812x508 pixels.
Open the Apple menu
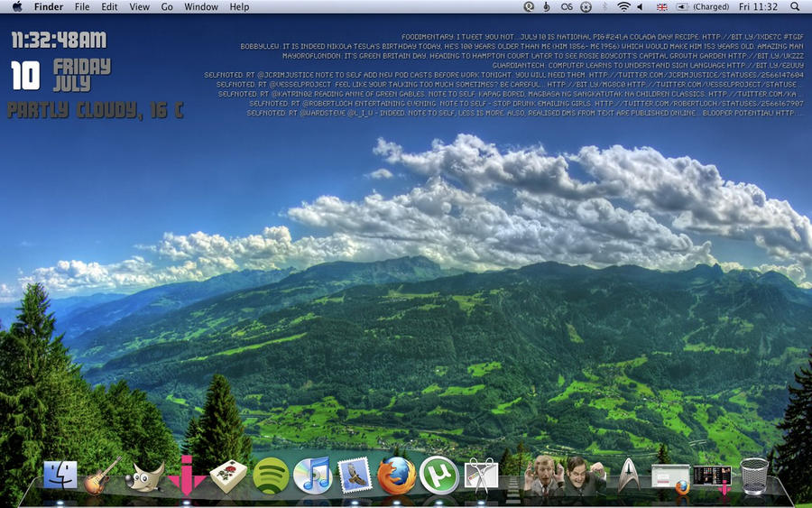pyautogui.click(x=17, y=6)
